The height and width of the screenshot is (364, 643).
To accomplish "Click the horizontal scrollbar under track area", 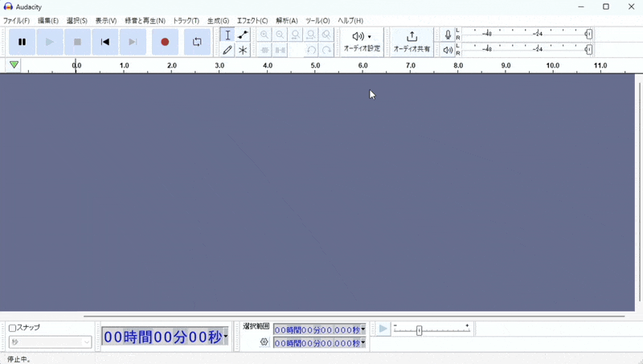I will tap(354, 317).
